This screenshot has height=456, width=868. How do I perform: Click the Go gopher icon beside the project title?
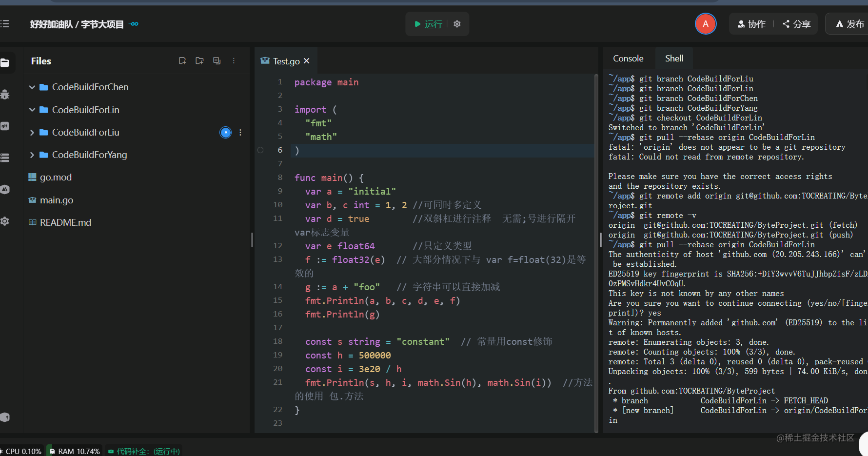pos(135,24)
